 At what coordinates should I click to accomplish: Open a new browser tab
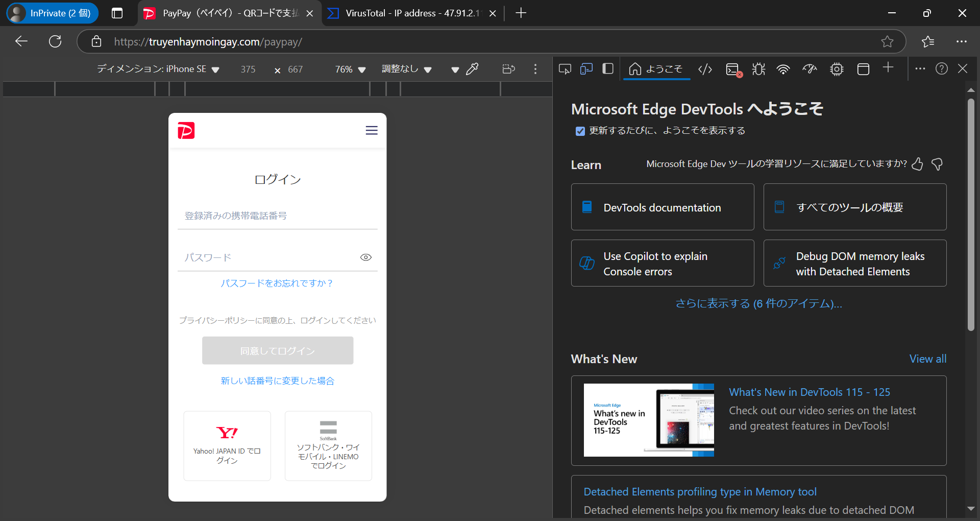pyautogui.click(x=521, y=13)
